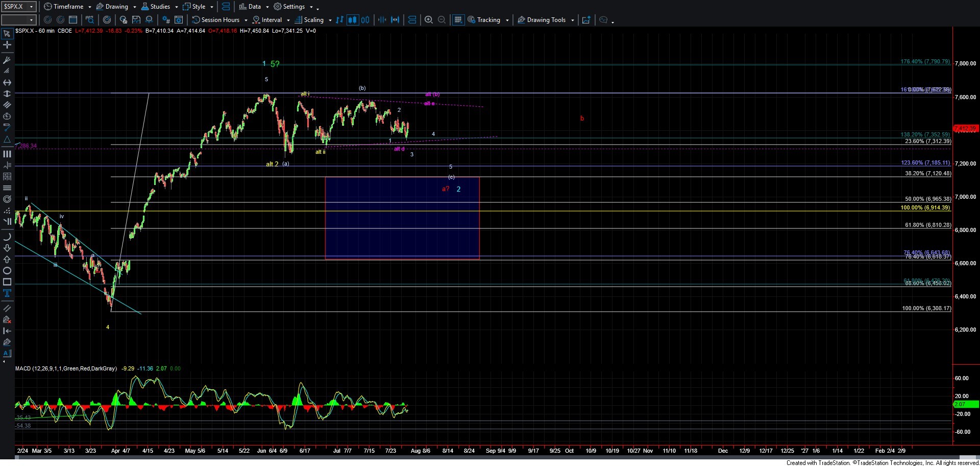This screenshot has width=980, height=466.
Task: Expand the Drawing Tools dropdown arrow
Action: [573, 20]
